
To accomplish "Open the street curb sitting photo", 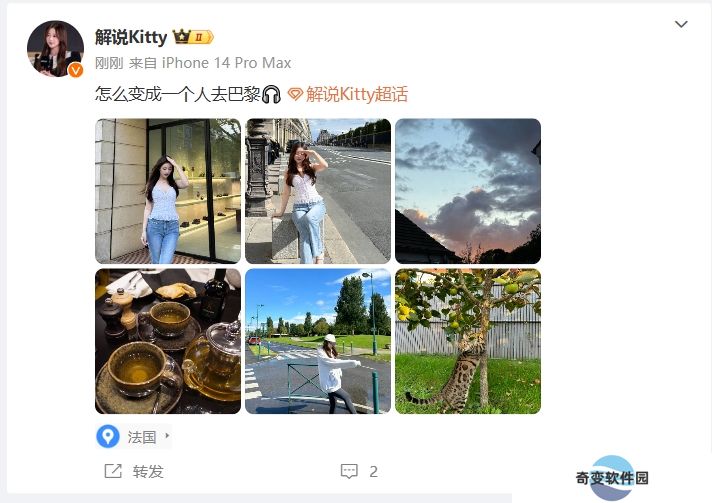I will tap(318, 191).
